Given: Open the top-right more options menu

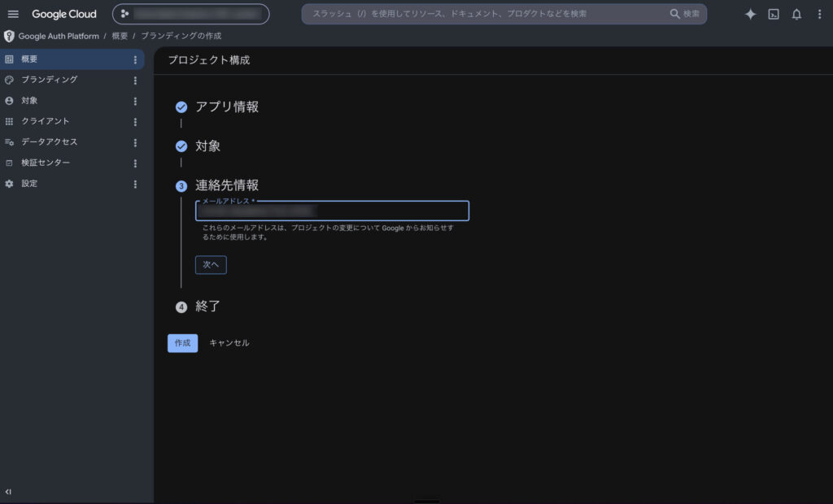Looking at the screenshot, I should click(x=819, y=15).
